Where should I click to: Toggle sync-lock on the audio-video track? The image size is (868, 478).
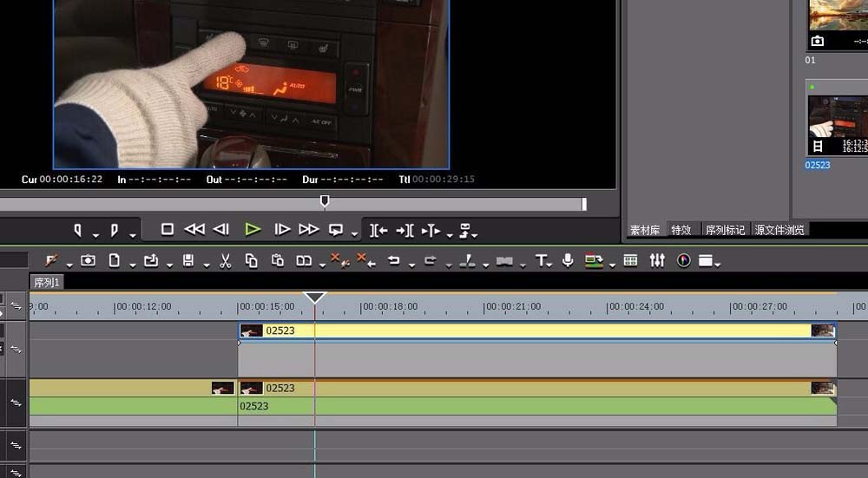[x=16, y=403]
